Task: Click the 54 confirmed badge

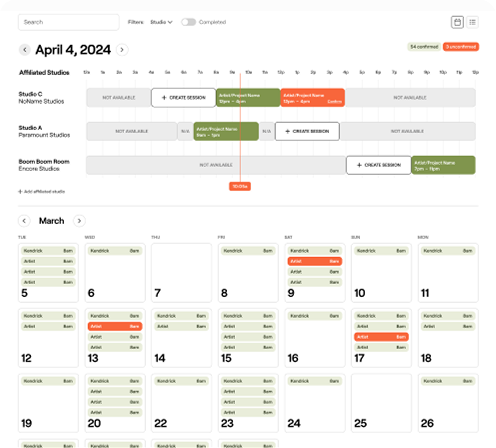Action: tap(424, 47)
